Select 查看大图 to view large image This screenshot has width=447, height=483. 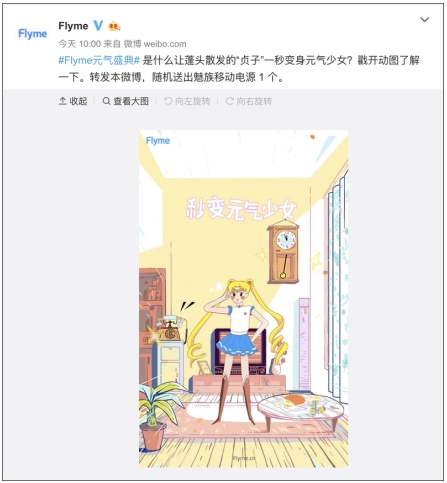(x=131, y=101)
